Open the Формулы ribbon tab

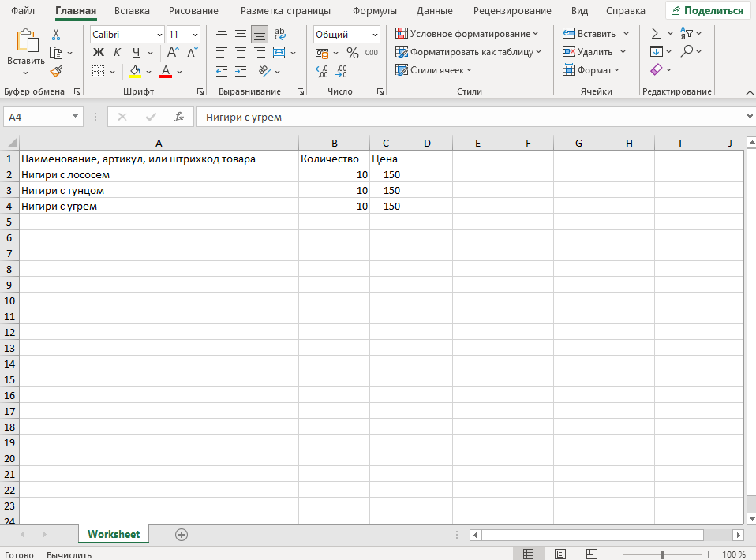375,11
